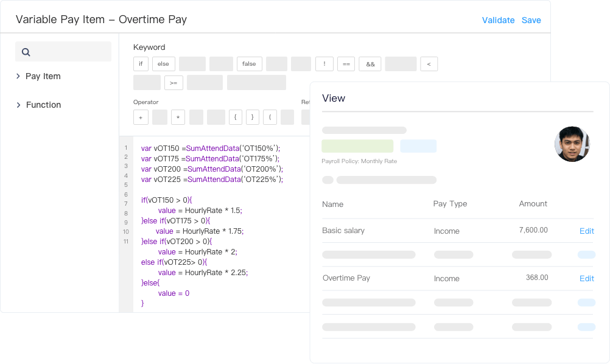Select the 368.00 amount value
The height and width of the screenshot is (364, 610).
(x=538, y=278)
